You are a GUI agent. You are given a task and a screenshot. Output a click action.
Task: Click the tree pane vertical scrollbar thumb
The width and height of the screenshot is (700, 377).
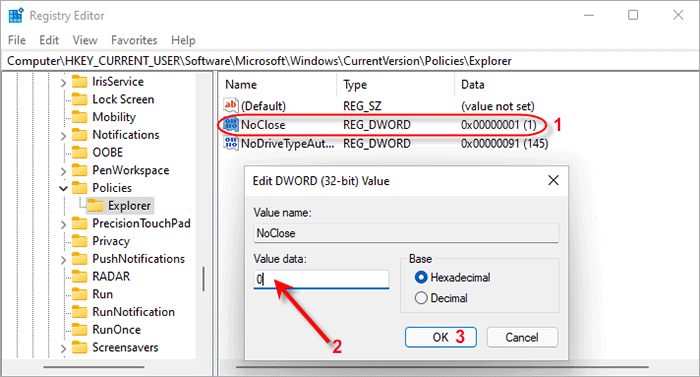(x=204, y=279)
